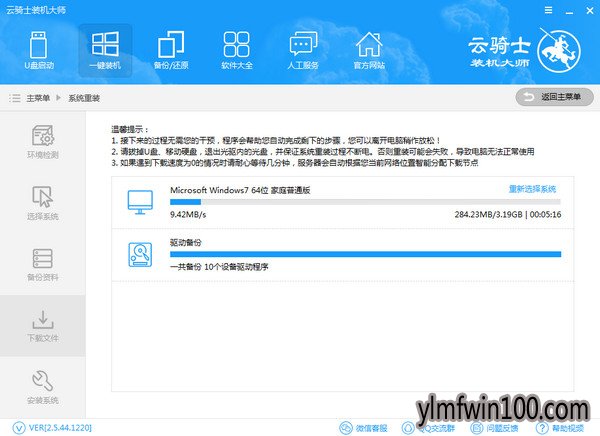Image resolution: width=600 pixels, height=436 pixels.
Task: Click 主菜单 in the breadcrumb
Action: coord(38,98)
